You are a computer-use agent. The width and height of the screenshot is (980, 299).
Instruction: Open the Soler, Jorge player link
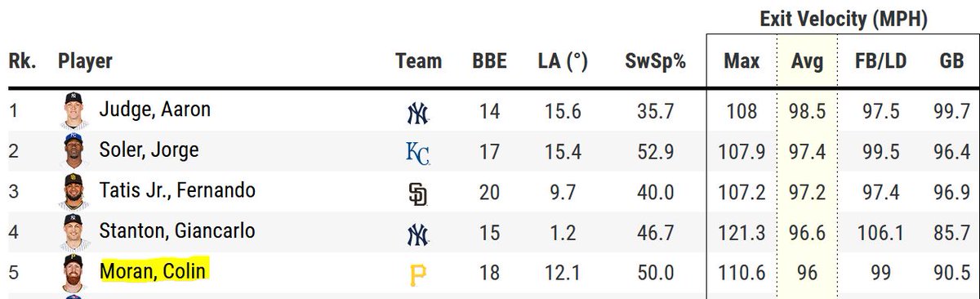149,150
